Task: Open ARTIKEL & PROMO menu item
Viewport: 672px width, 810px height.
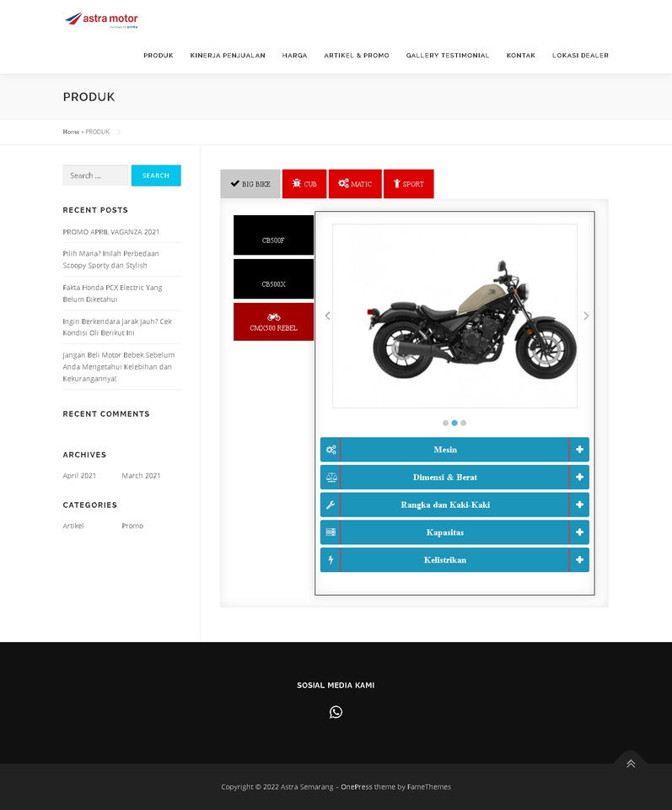Action: [357, 56]
